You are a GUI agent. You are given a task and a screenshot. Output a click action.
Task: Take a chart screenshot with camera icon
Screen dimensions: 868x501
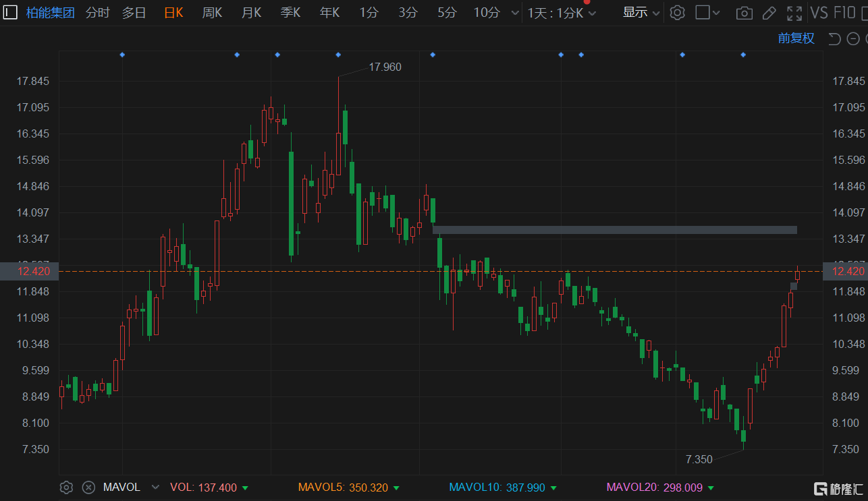pyautogui.click(x=744, y=13)
